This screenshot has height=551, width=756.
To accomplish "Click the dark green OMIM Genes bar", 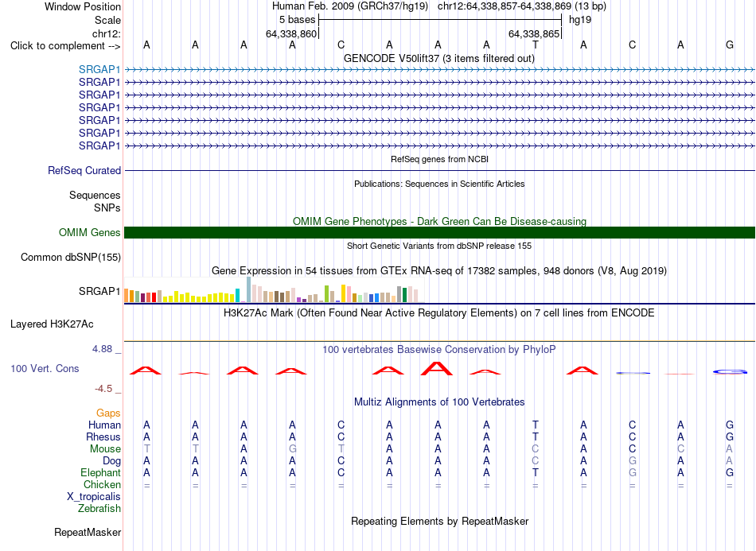I will 440,233.
